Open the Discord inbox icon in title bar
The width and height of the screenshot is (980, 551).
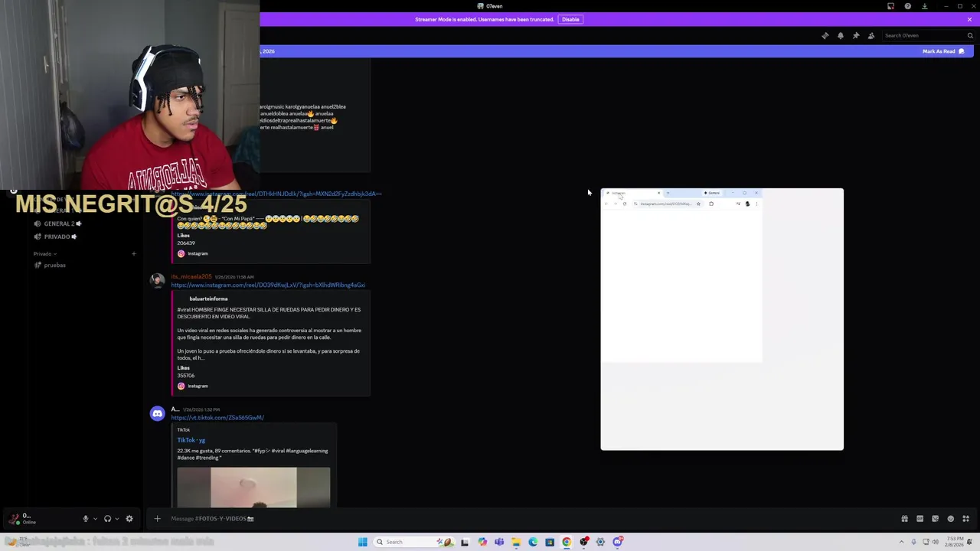tap(890, 6)
